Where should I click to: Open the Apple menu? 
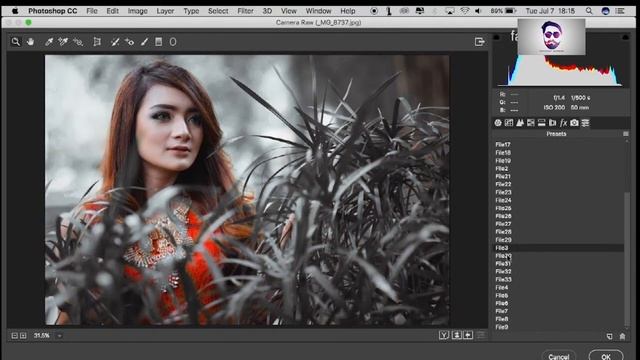15,11
